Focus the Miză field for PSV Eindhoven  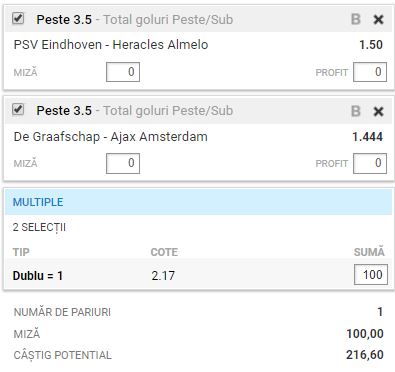123,72
